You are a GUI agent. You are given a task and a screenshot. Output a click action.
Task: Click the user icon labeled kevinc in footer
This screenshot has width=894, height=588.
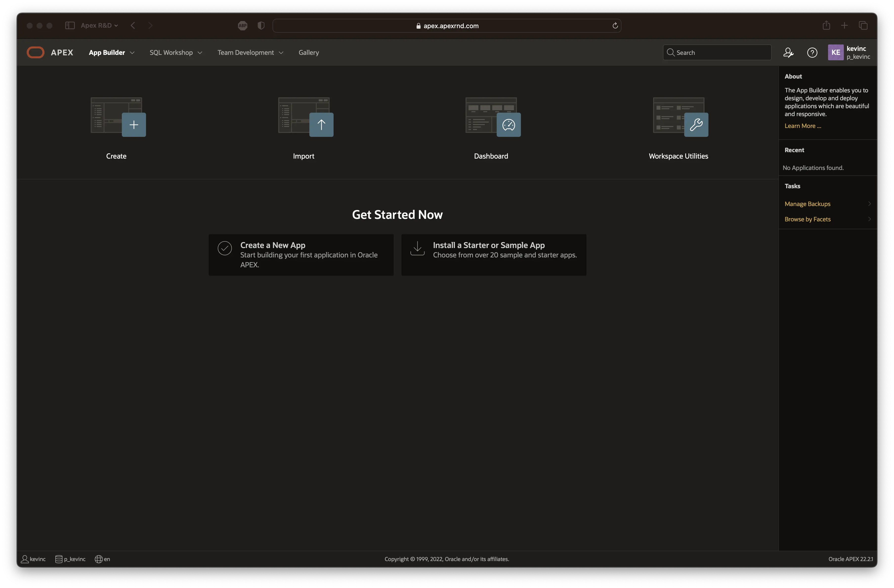[x=25, y=559]
